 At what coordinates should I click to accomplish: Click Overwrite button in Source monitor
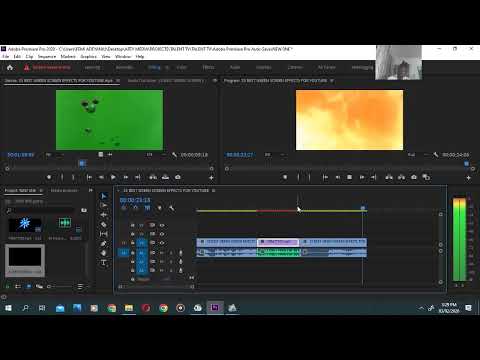click(x=166, y=177)
